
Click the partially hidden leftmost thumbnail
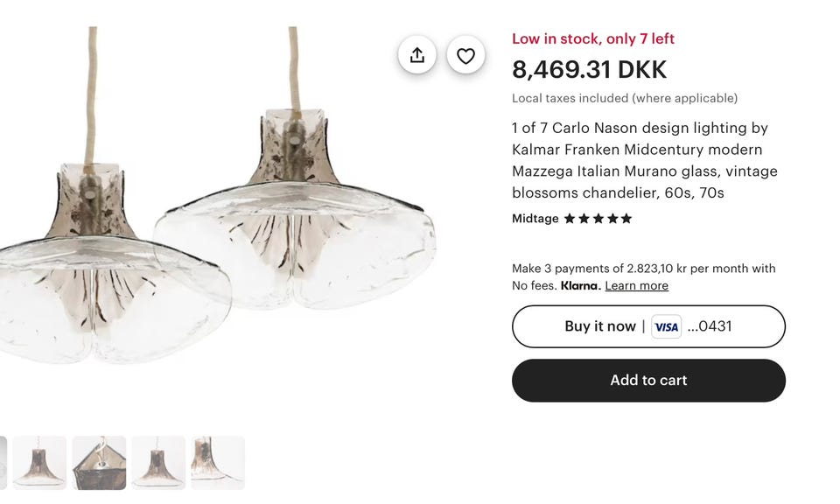pyautogui.click(x=3, y=463)
